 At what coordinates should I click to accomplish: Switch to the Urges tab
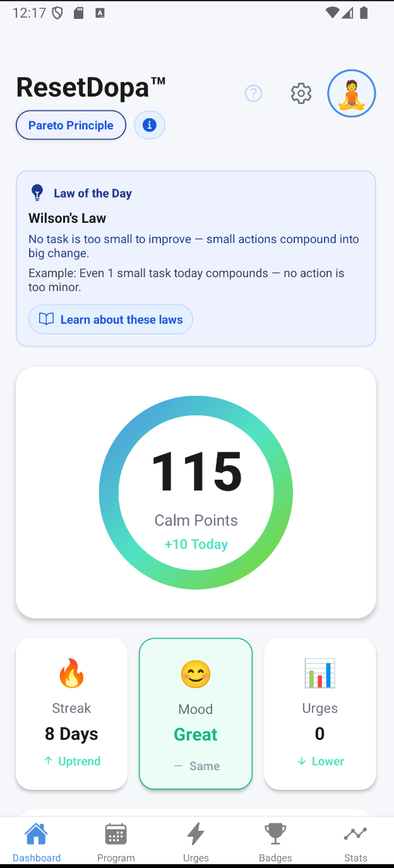[196, 841]
